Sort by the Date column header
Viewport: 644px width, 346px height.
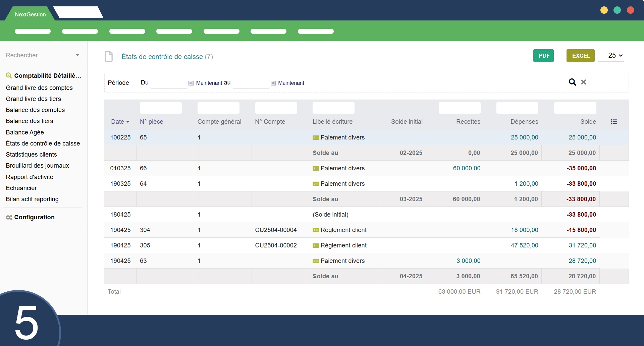120,122
